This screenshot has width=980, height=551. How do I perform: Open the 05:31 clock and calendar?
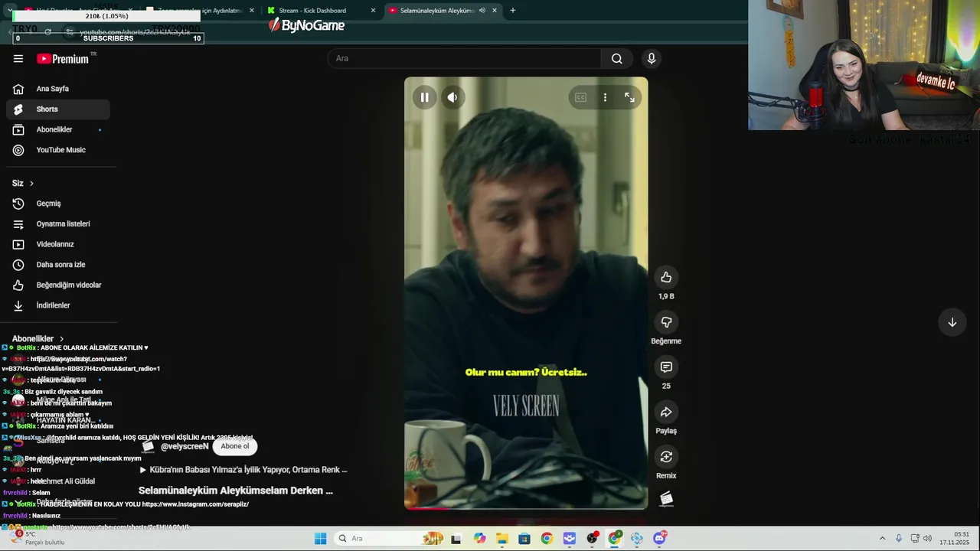[x=955, y=539]
